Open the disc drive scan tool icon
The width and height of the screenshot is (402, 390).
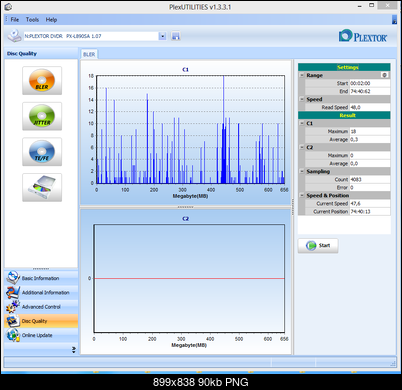[x=42, y=187]
